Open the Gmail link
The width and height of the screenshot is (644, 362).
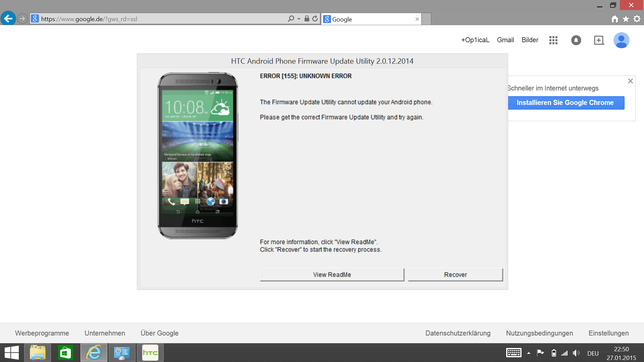click(x=505, y=40)
